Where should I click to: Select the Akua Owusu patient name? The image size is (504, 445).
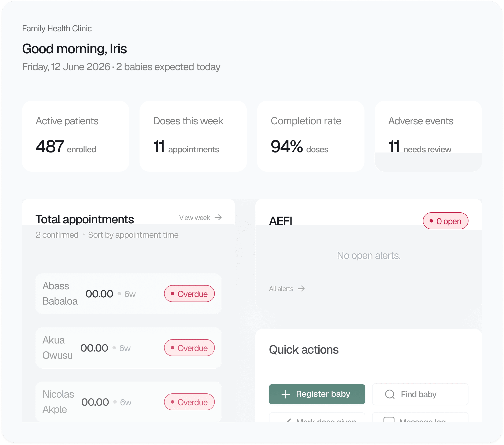58,348
